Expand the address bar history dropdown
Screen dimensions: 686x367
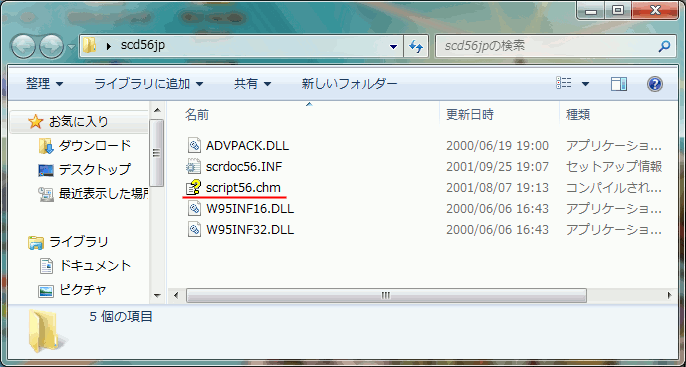(x=393, y=46)
